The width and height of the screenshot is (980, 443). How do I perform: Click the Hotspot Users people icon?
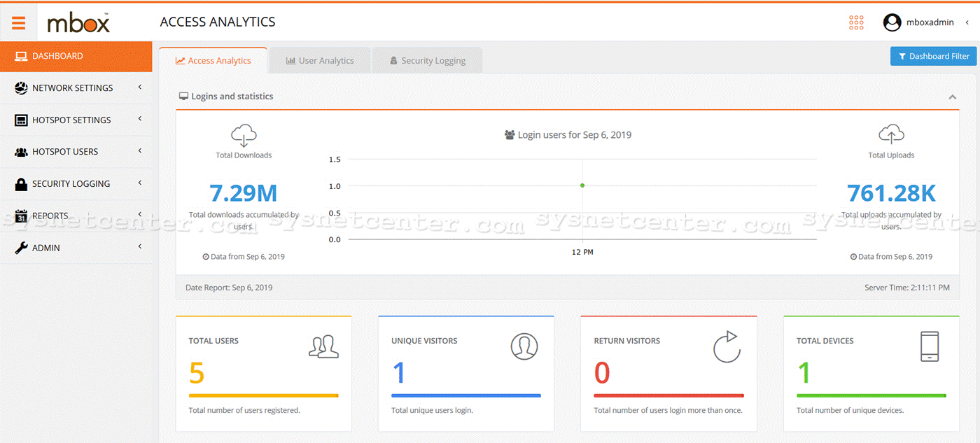[x=21, y=152]
